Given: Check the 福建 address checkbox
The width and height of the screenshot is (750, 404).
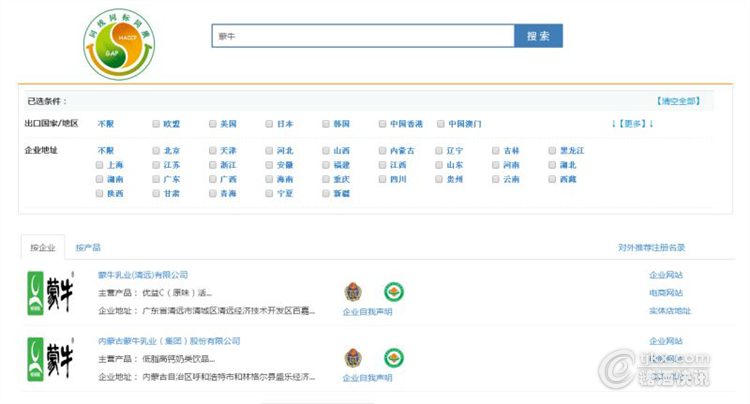Looking at the screenshot, I should [x=326, y=165].
